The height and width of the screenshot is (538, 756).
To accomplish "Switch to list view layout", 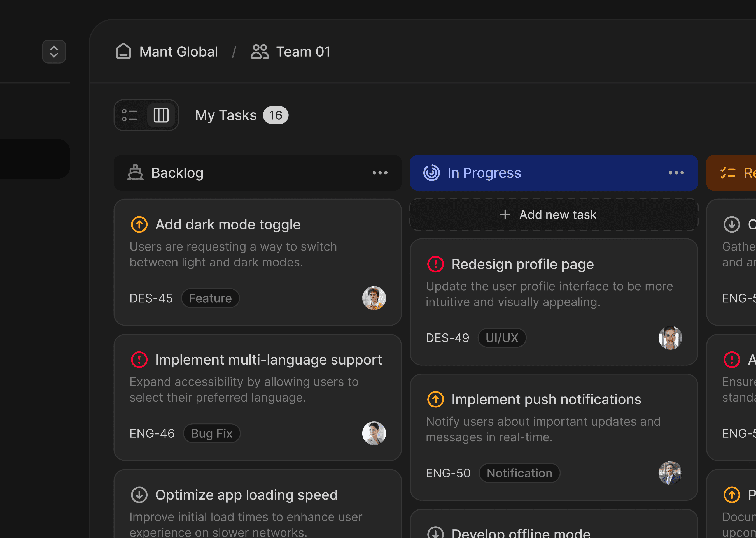I will pyautogui.click(x=129, y=115).
